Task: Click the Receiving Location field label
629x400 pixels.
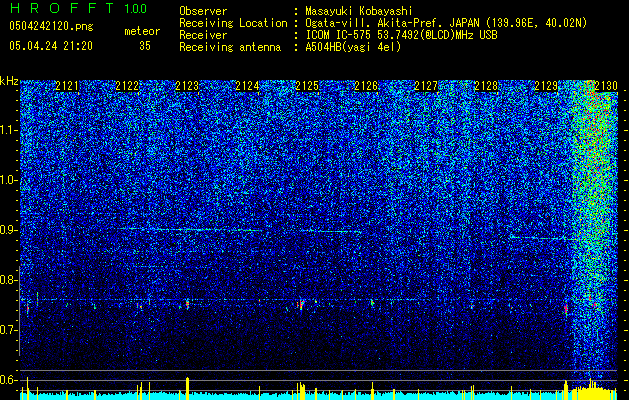Action: click(x=233, y=23)
